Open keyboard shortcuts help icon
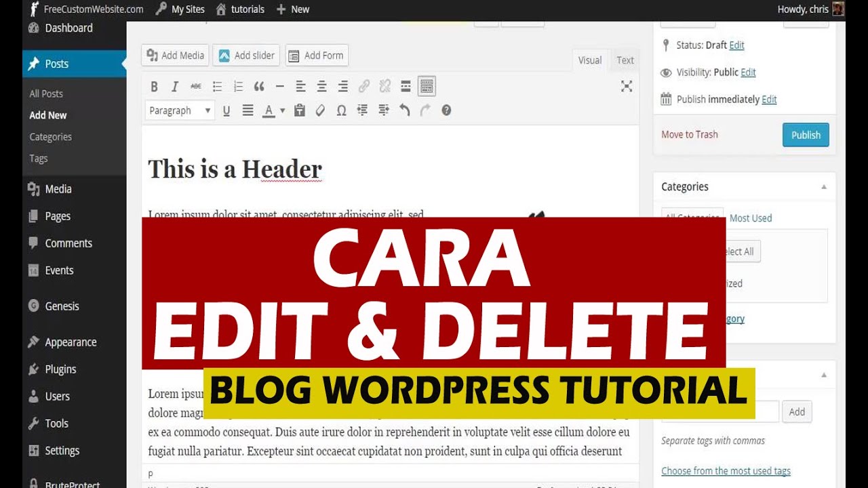This screenshot has width=868, height=488. click(x=446, y=110)
